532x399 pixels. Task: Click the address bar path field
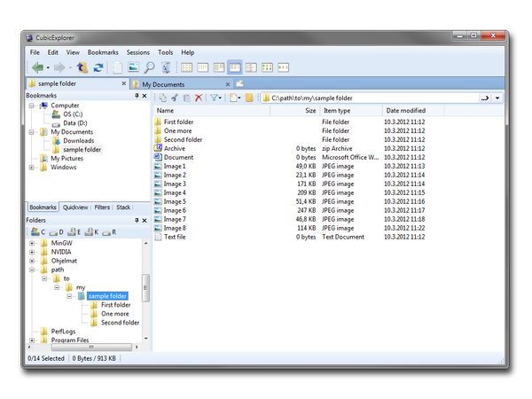tap(370, 98)
